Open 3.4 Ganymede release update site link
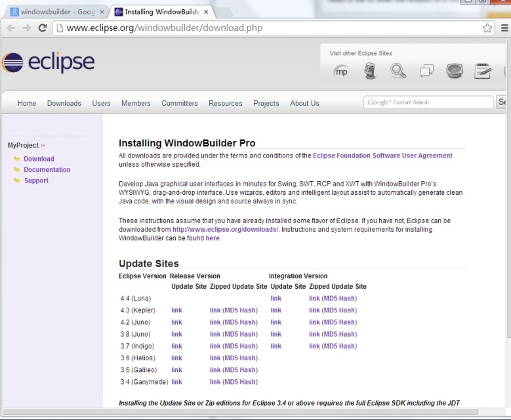 (176, 382)
